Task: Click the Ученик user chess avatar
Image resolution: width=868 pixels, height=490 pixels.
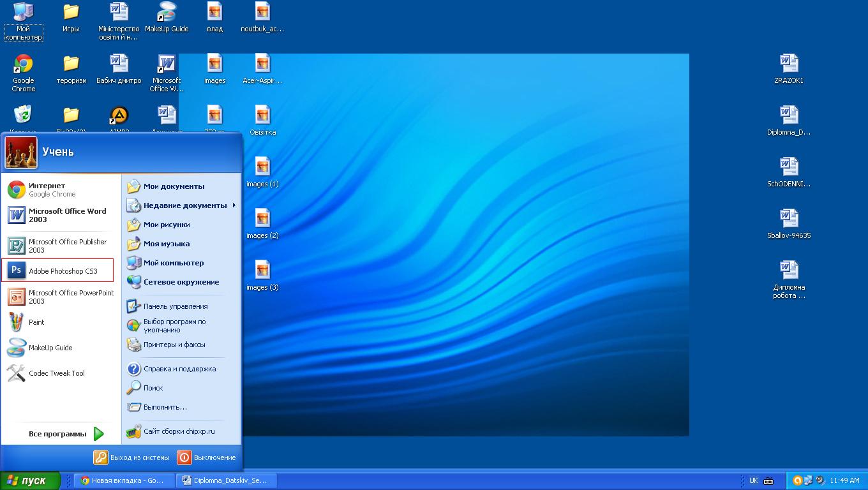Action: (x=21, y=152)
